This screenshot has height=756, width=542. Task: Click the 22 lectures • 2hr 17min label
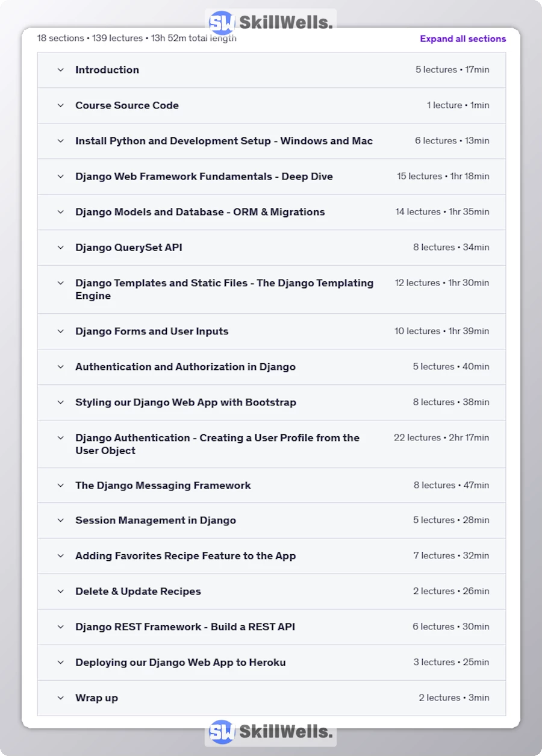(x=441, y=438)
